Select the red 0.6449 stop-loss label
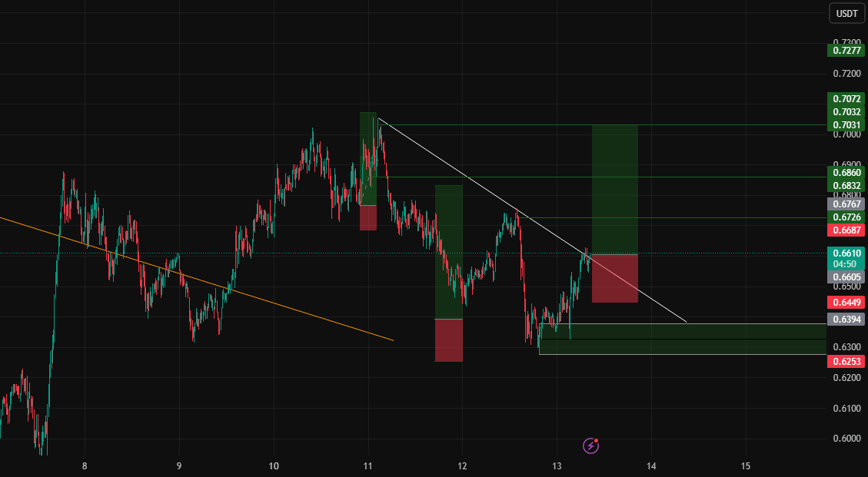The width and height of the screenshot is (868, 477). tap(846, 302)
